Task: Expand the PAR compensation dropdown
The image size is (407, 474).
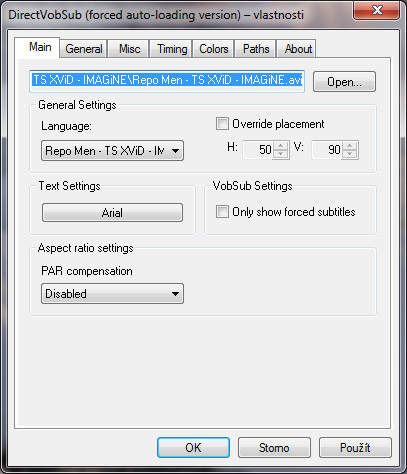Action: click(112, 293)
